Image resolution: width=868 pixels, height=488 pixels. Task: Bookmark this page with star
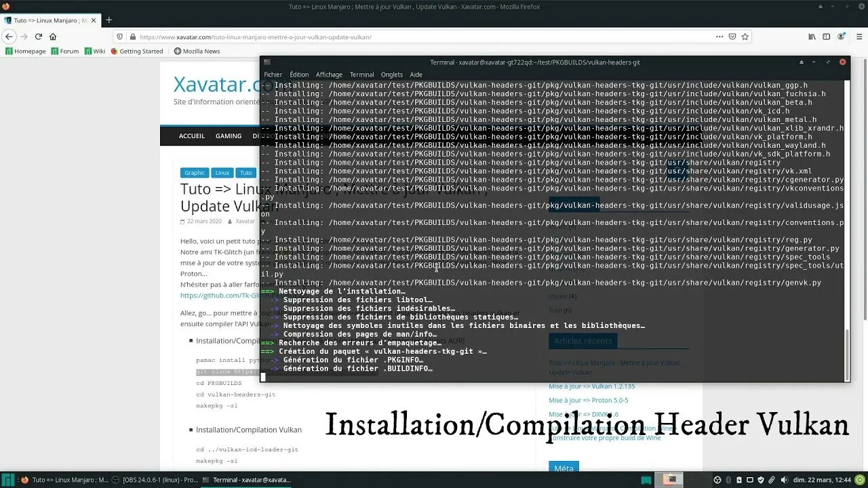[x=745, y=37]
